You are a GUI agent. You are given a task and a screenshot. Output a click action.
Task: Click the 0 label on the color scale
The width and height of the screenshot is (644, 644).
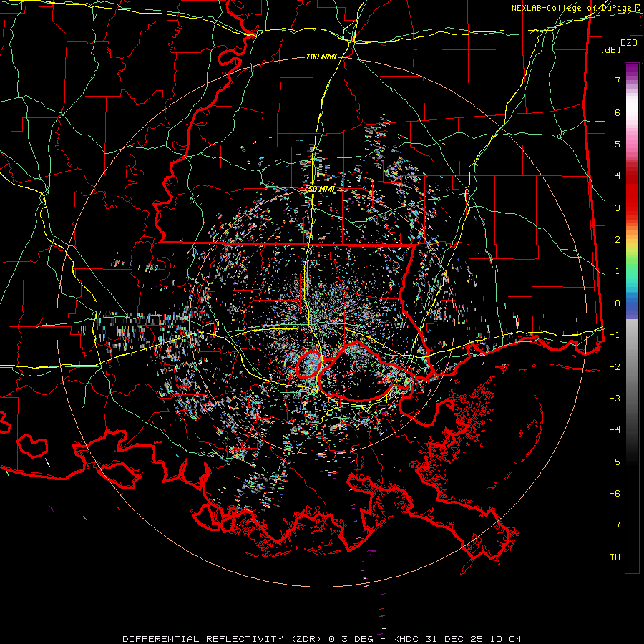[618, 303]
